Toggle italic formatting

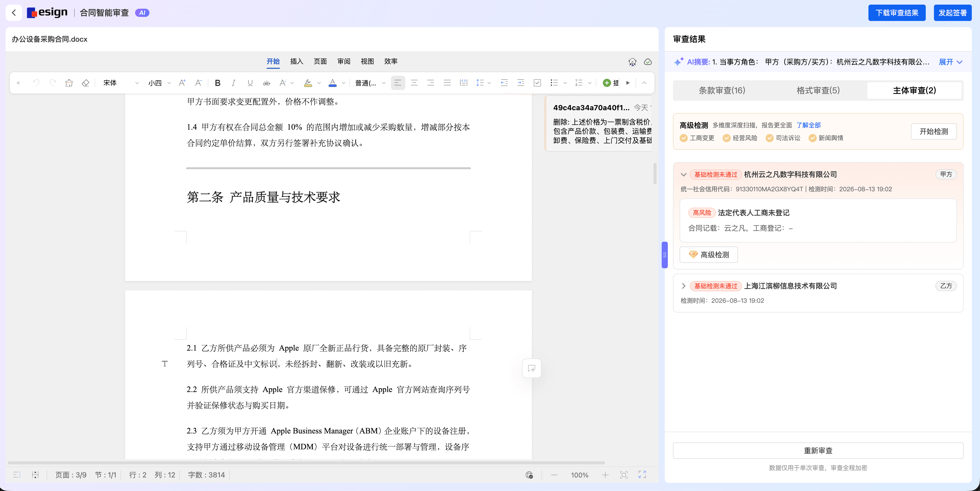pos(234,83)
